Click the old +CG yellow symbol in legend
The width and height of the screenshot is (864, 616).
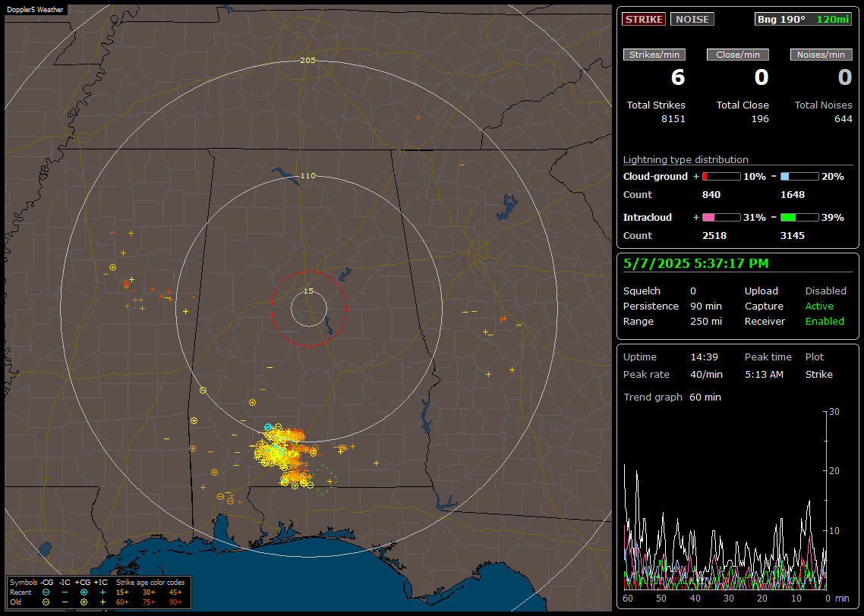pos(84,602)
